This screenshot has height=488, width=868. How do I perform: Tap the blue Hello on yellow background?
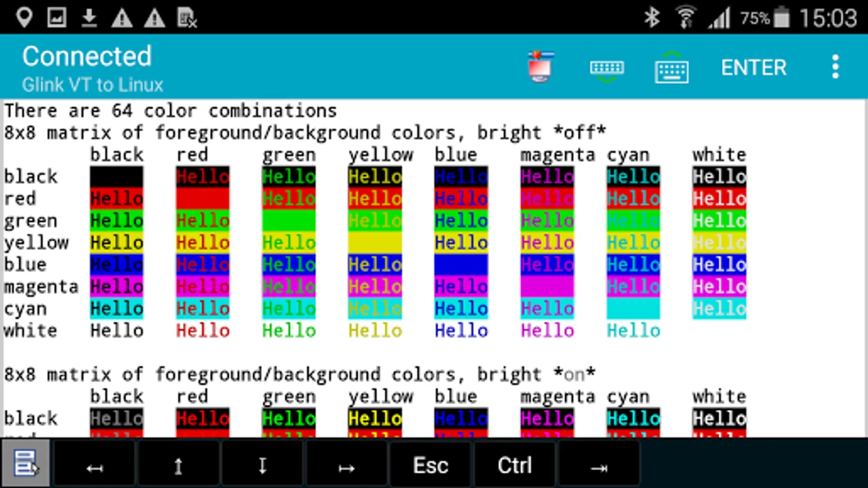point(461,242)
